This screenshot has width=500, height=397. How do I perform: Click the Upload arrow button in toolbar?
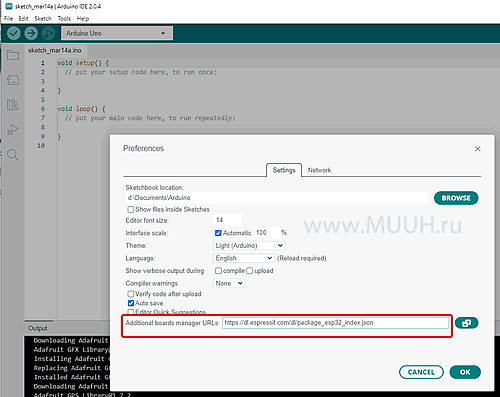click(x=31, y=33)
